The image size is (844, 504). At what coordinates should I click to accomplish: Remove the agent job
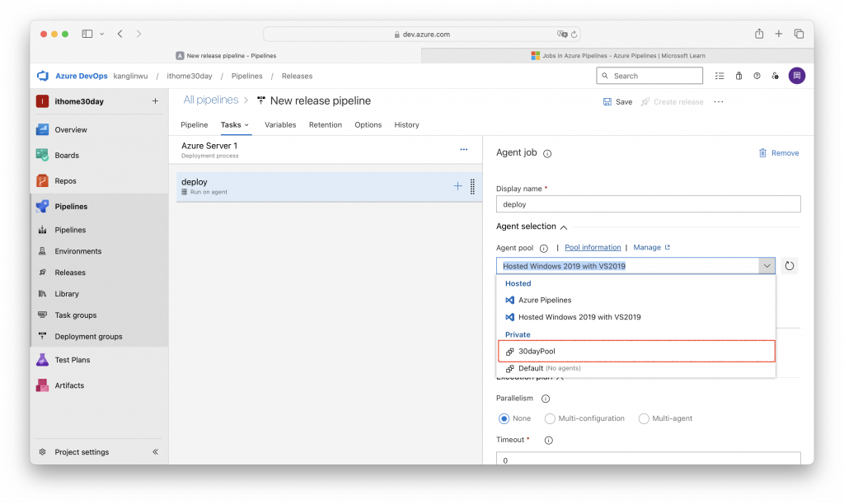(778, 153)
